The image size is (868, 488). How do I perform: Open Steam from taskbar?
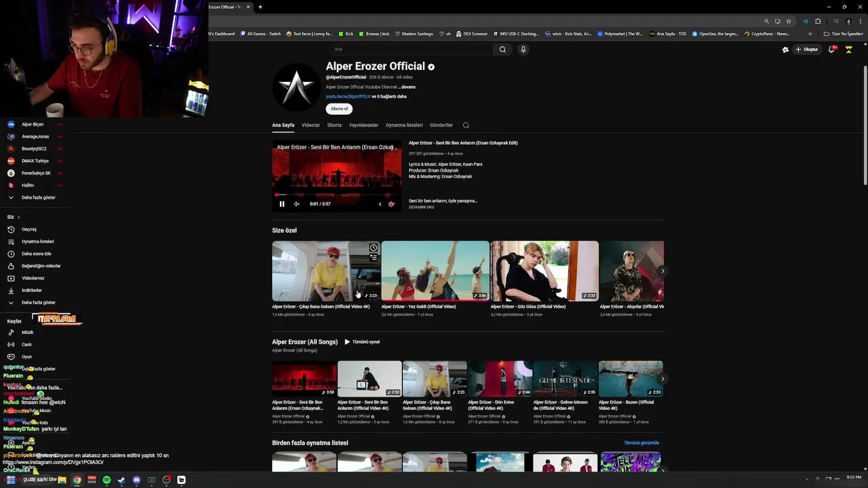click(x=121, y=480)
